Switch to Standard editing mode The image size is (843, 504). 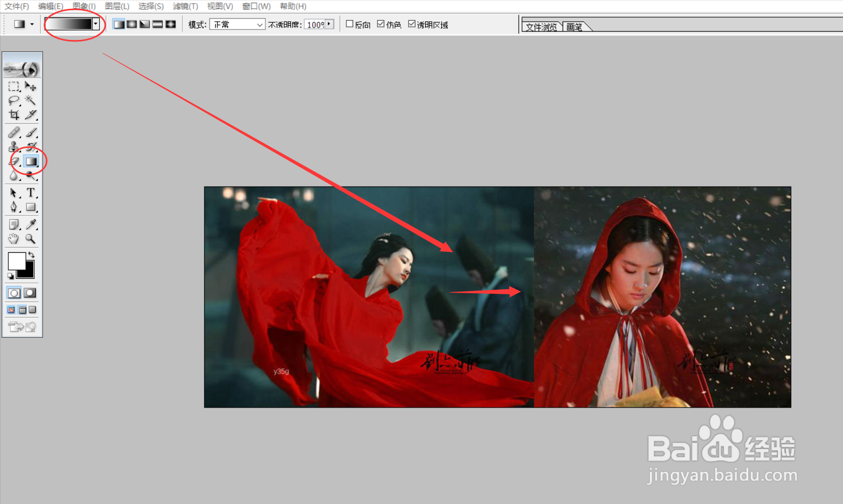[14, 293]
